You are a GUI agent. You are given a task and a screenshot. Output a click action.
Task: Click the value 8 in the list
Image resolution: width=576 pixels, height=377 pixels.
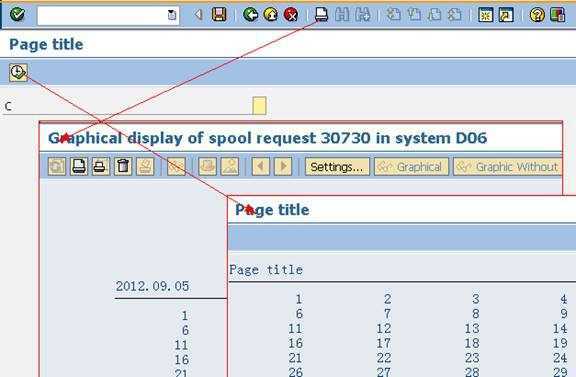point(476,314)
